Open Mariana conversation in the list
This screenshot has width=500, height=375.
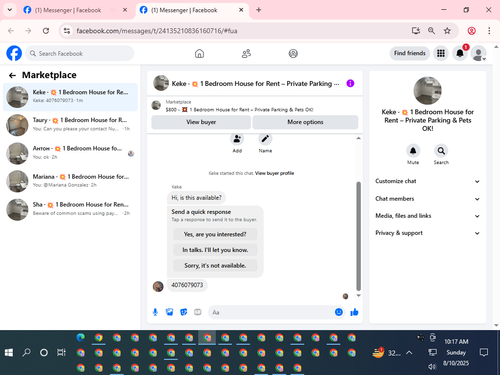point(70,181)
